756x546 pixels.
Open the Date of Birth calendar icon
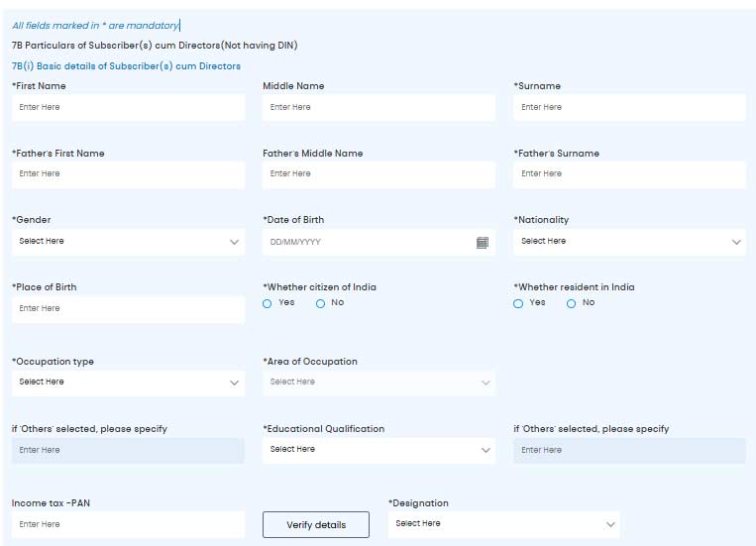click(482, 242)
